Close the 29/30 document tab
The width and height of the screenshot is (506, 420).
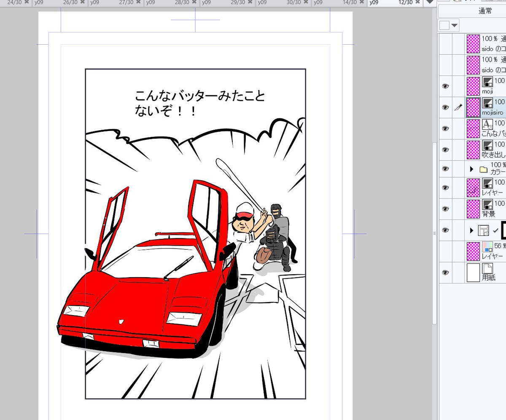click(250, 3)
